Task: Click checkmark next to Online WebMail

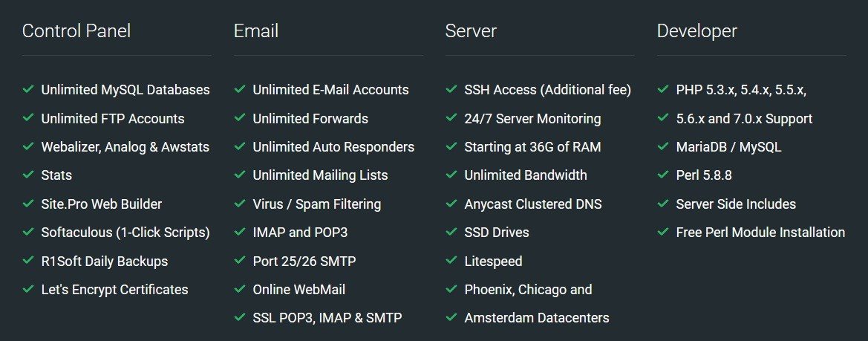Action: coord(240,288)
